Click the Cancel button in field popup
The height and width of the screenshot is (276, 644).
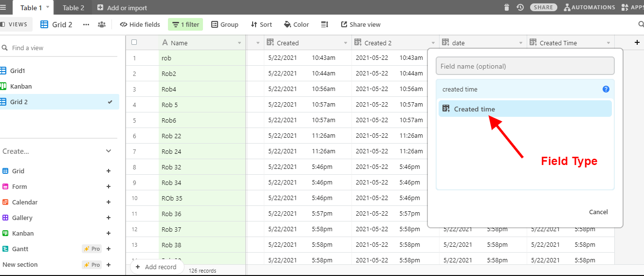(598, 212)
